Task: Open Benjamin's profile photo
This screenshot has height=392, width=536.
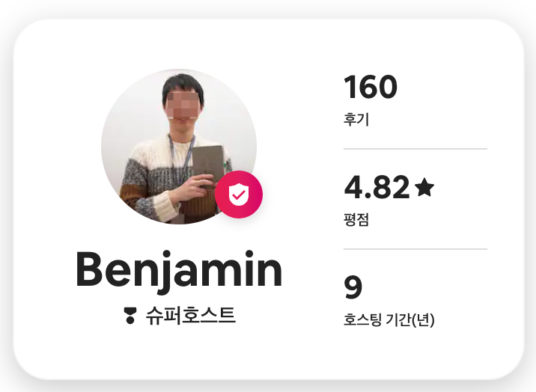Action: 179,147
